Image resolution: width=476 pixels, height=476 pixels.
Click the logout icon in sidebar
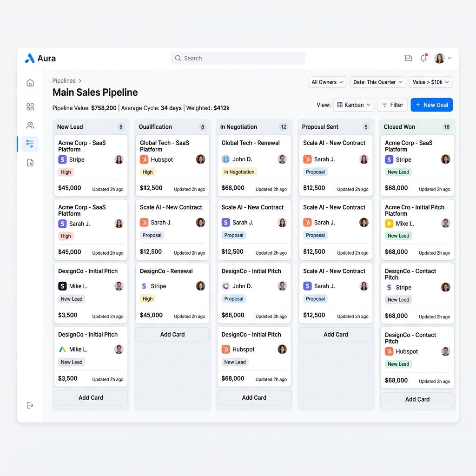coord(30,405)
